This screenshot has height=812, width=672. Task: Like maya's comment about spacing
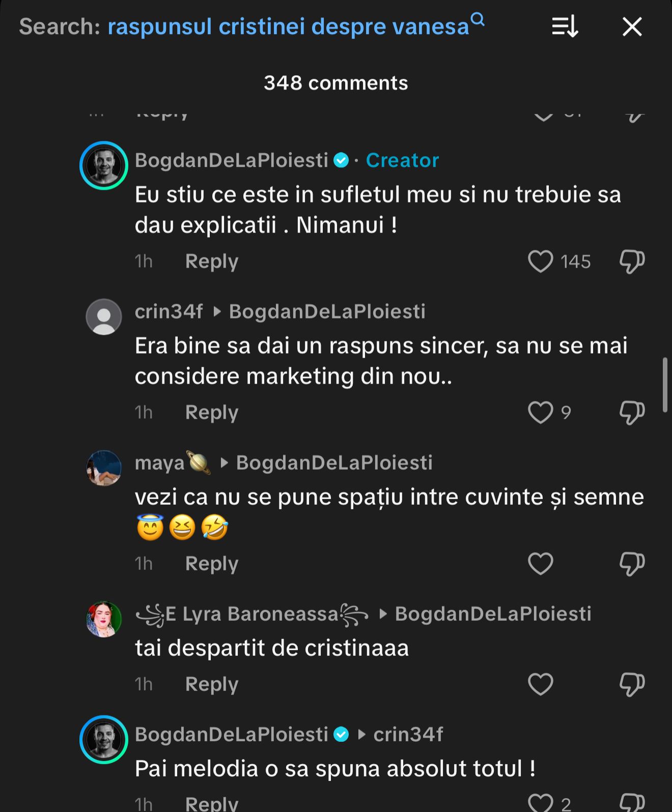click(540, 564)
